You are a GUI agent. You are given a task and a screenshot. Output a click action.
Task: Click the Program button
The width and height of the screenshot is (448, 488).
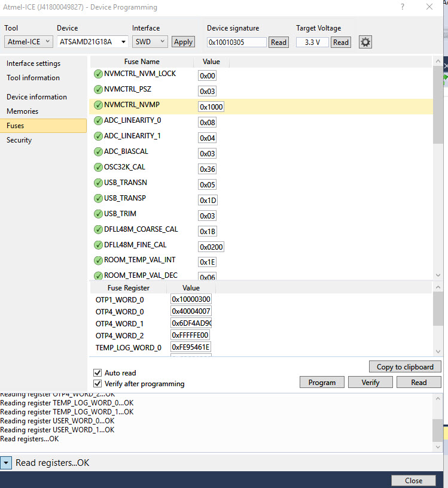322,382
